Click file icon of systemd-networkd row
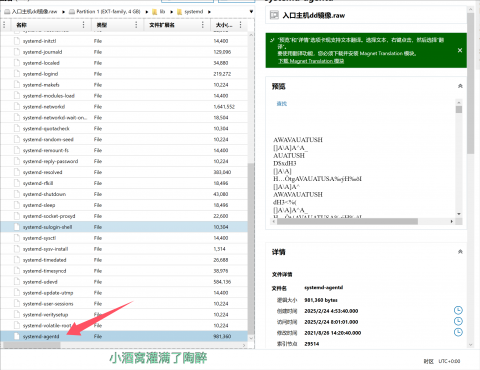The width and height of the screenshot is (480, 370). [x=17, y=107]
